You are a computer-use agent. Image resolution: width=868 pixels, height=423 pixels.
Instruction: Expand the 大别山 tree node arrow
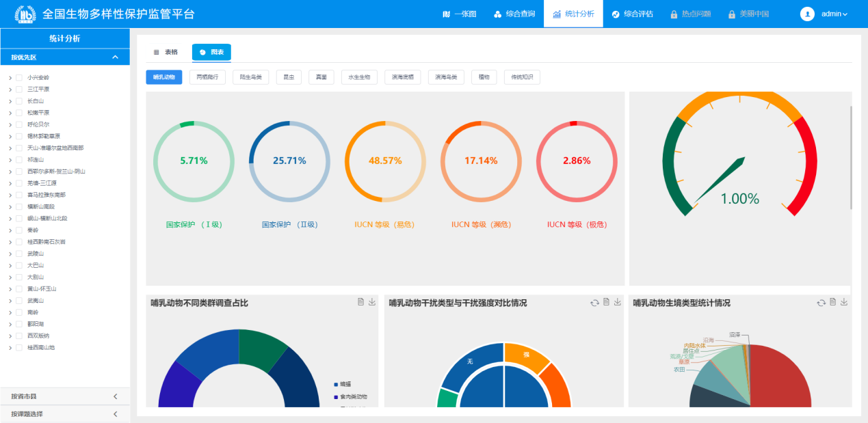pyautogui.click(x=10, y=277)
